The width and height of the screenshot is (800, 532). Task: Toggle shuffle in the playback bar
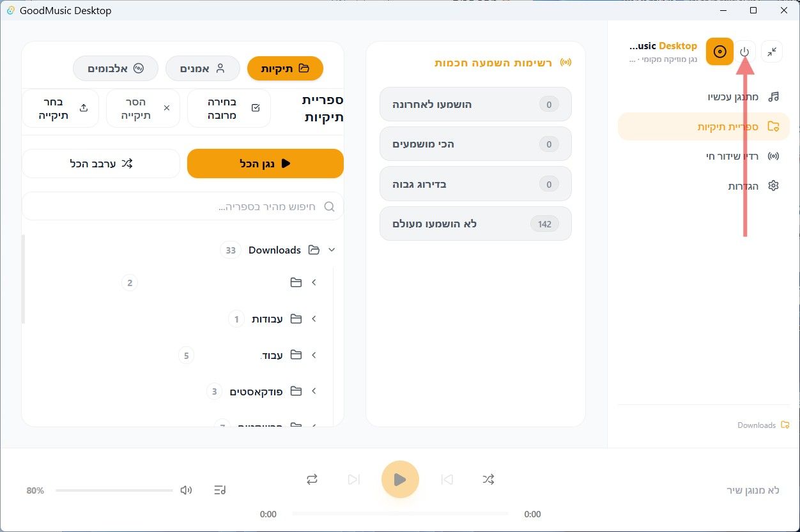click(x=488, y=479)
